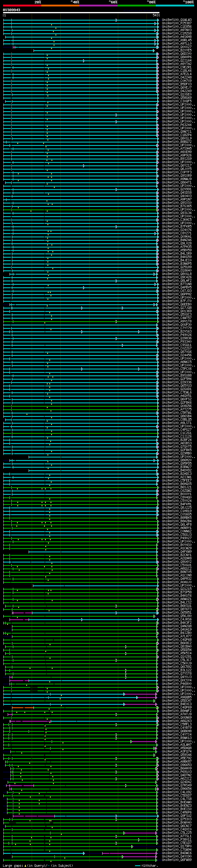
Task: Select the UniRef100_A7E2L4 label
Action: point(177,74)
